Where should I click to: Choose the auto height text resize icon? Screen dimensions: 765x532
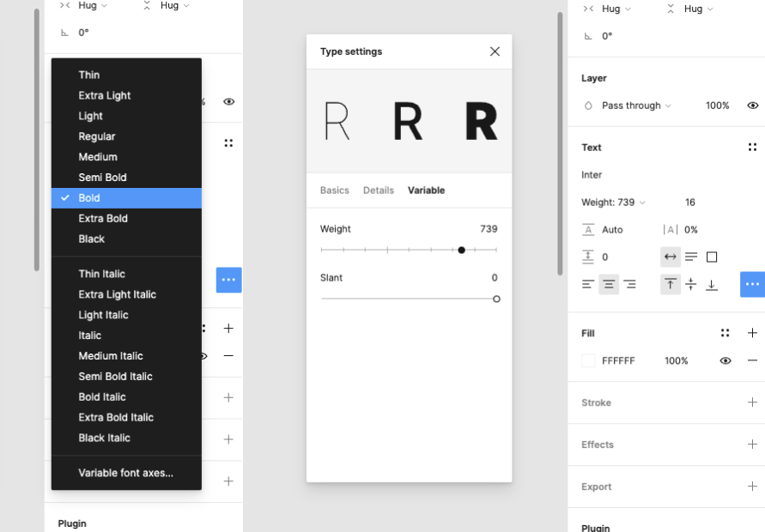[x=691, y=257]
